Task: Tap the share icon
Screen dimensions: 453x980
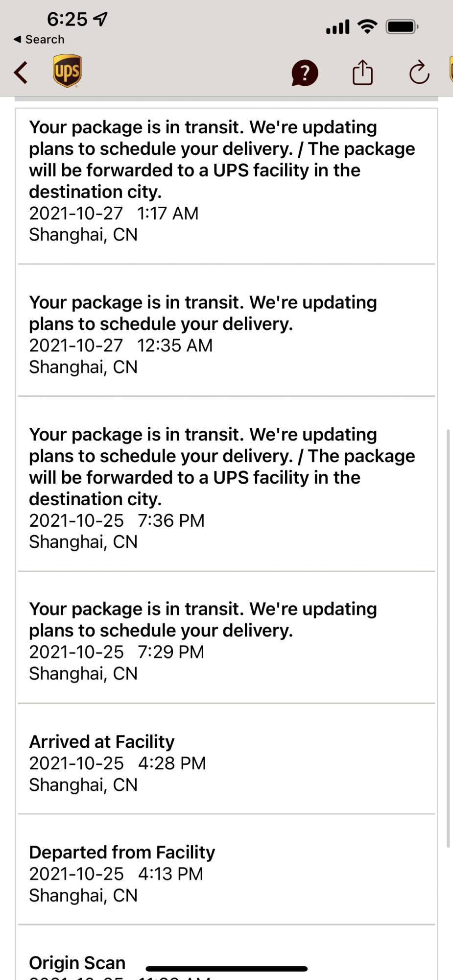Action: click(362, 73)
